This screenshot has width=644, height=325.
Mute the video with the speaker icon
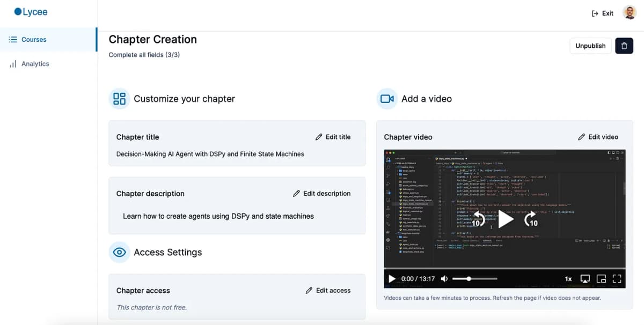444,279
